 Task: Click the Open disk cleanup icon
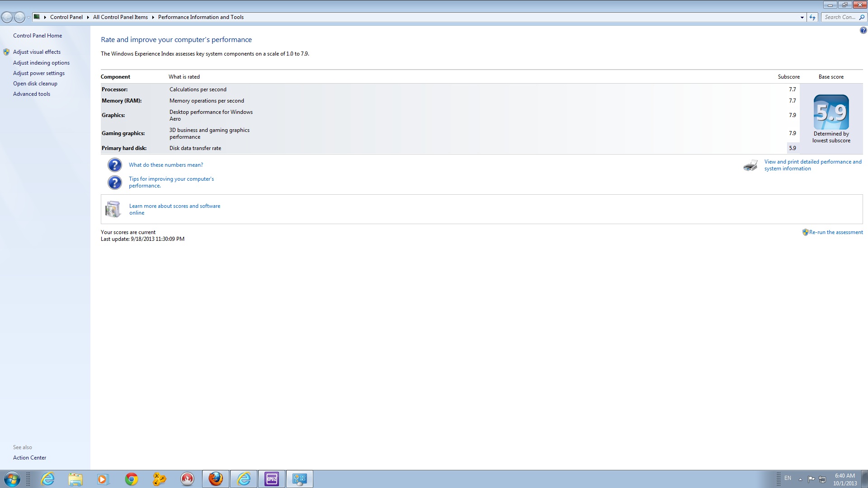pyautogui.click(x=35, y=84)
